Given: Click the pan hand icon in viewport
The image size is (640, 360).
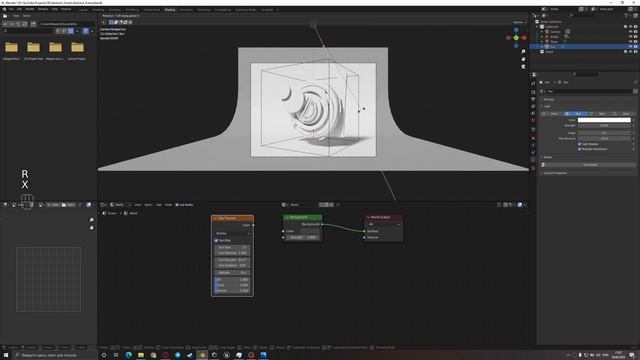Looking at the screenshot, I should click(523, 59).
